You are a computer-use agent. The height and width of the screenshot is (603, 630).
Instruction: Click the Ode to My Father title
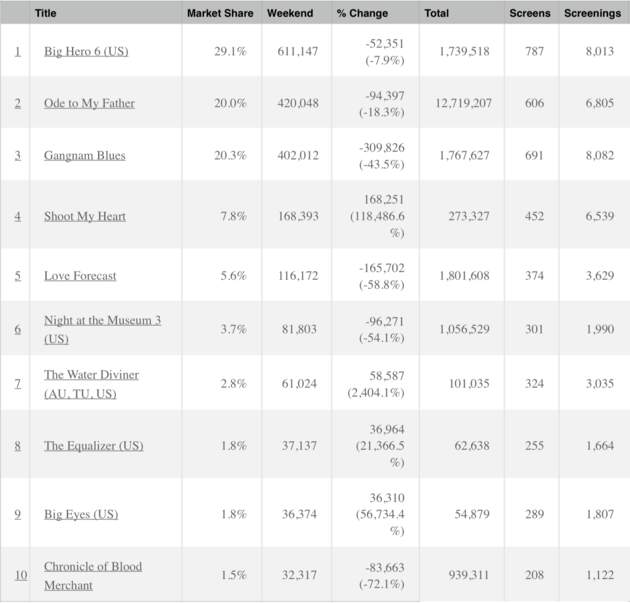tap(89, 103)
